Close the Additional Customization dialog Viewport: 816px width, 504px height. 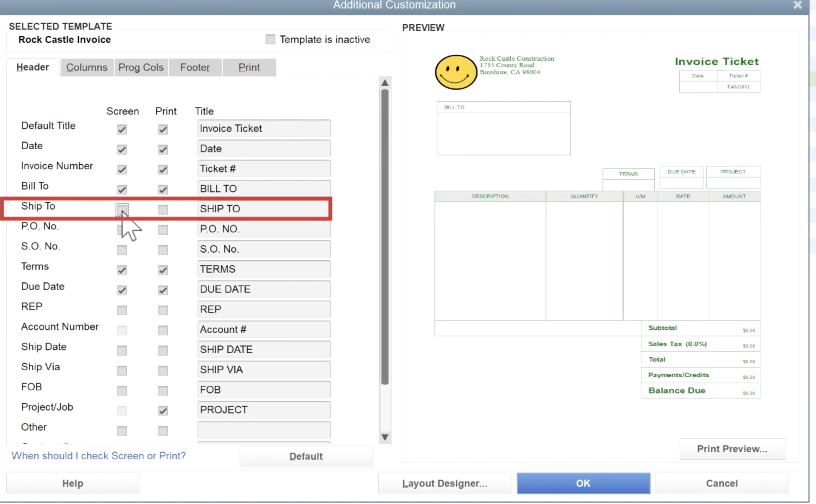click(x=798, y=5)
